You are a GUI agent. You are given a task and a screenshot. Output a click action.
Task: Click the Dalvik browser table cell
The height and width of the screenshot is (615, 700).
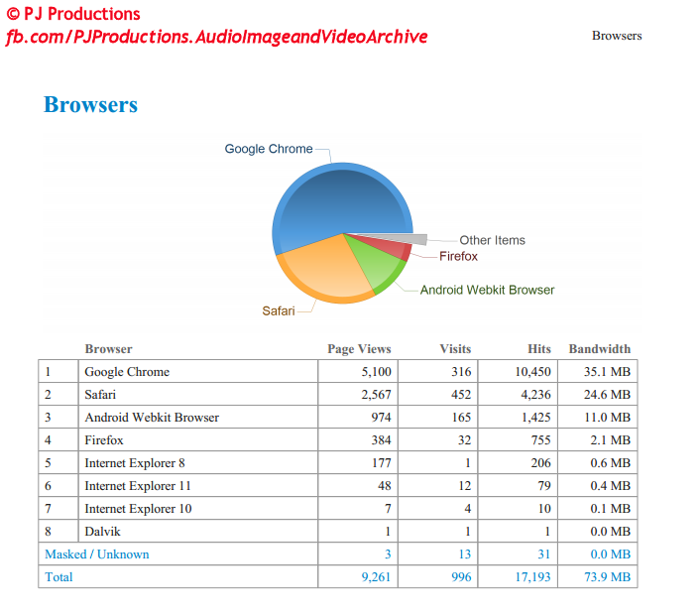pos(103,532)
